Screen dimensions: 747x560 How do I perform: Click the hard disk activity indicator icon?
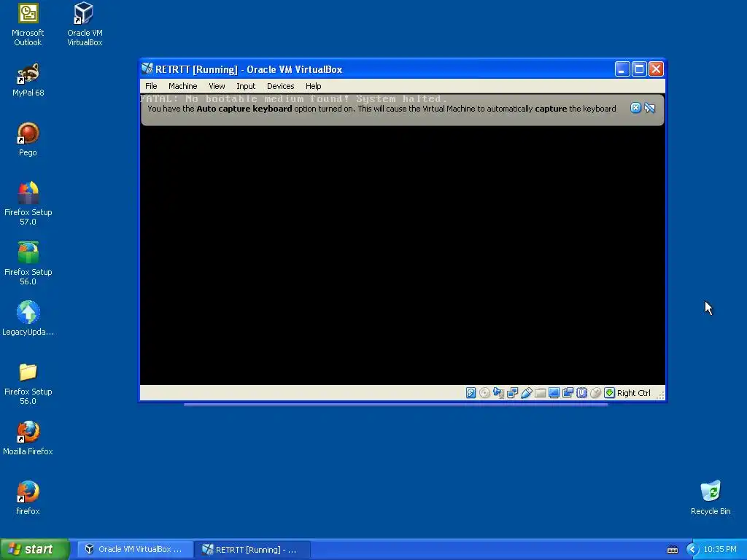coord(471,393)
